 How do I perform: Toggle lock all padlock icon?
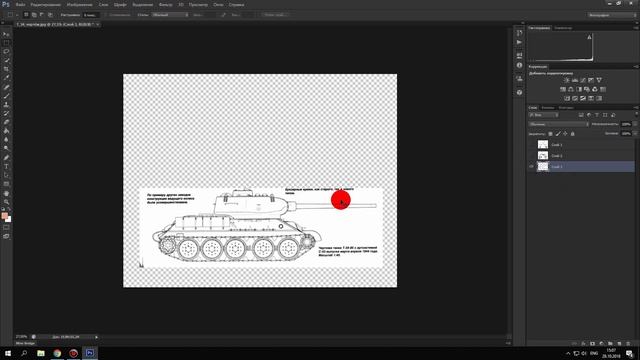click(573, 134)
